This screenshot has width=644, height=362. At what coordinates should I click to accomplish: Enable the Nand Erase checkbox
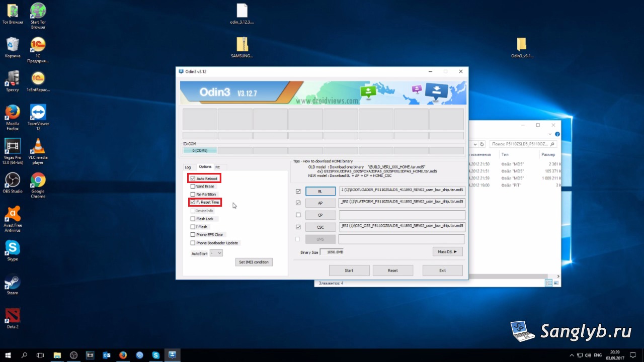193,187
